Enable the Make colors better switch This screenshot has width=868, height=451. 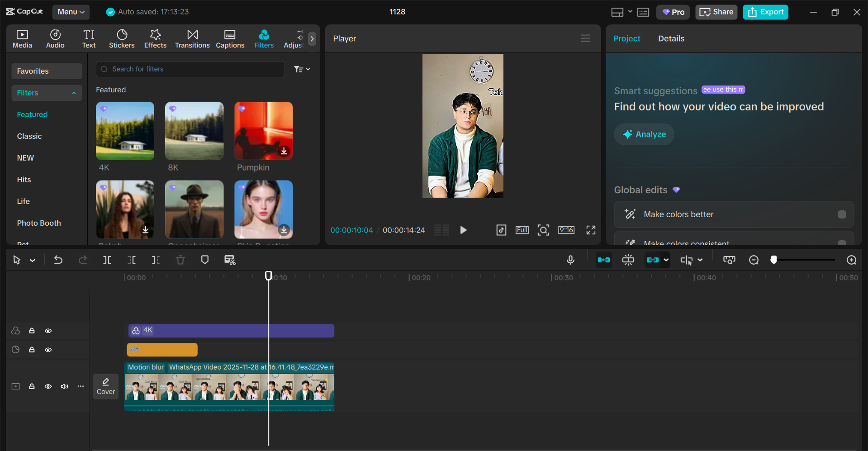[x=841, y=214]
